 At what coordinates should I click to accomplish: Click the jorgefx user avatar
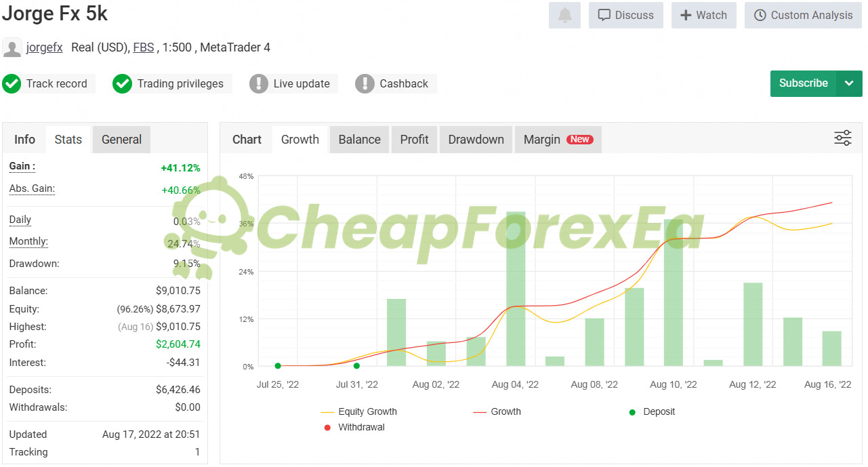click(x=12, y=47)
